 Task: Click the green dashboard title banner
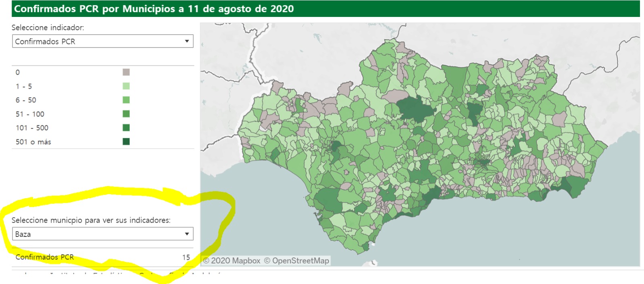[x=325, y=9]
